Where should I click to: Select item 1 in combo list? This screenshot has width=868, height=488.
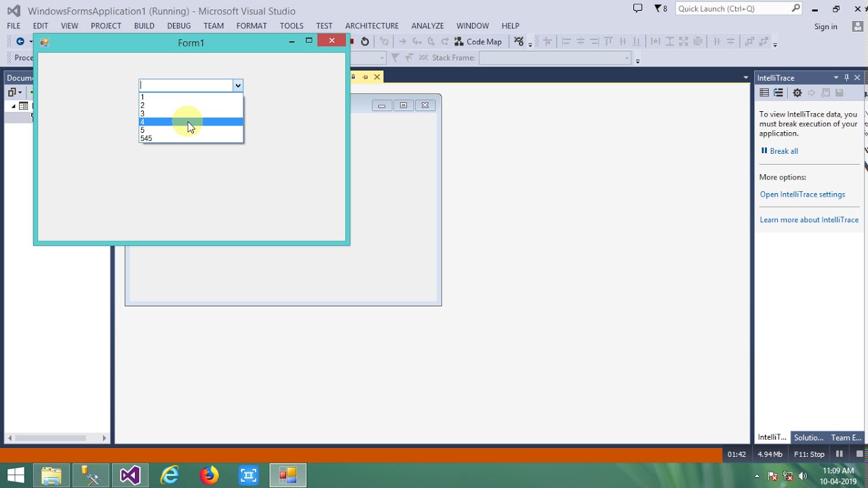click(x=191, y=98)
